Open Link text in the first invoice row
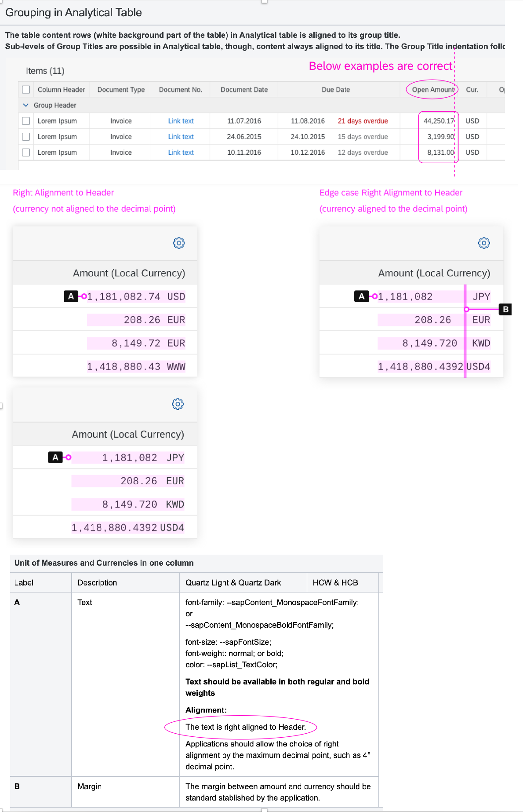Image resolution: width=523 pixels, height=812 pixels. (180, 121)
